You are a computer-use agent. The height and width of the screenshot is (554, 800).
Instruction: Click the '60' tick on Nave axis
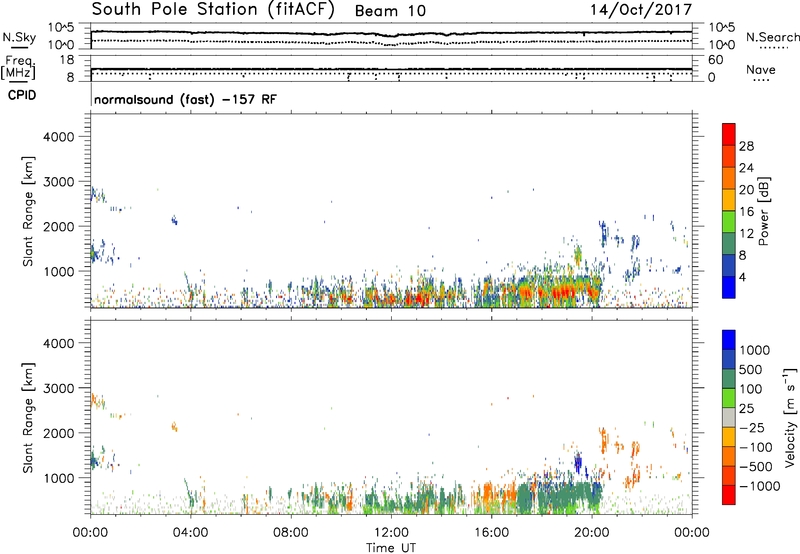715,60
